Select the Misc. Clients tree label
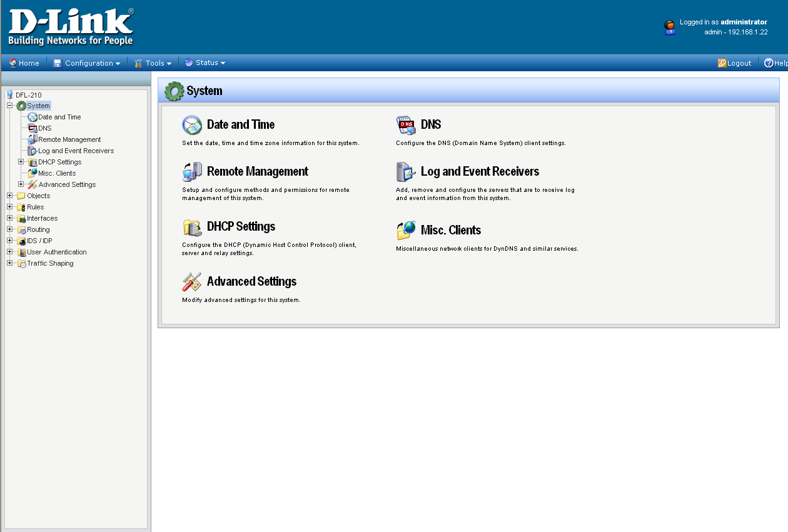Viewport: 788px width, 532px height. 57,173
